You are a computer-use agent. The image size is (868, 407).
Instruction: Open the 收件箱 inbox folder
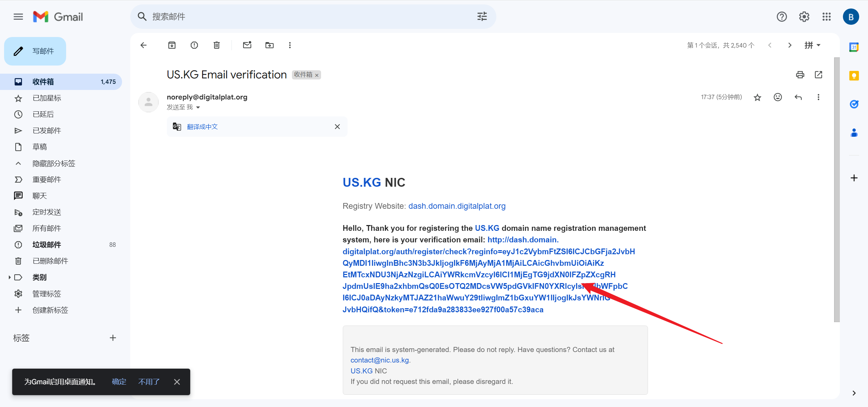click(61, 82)
